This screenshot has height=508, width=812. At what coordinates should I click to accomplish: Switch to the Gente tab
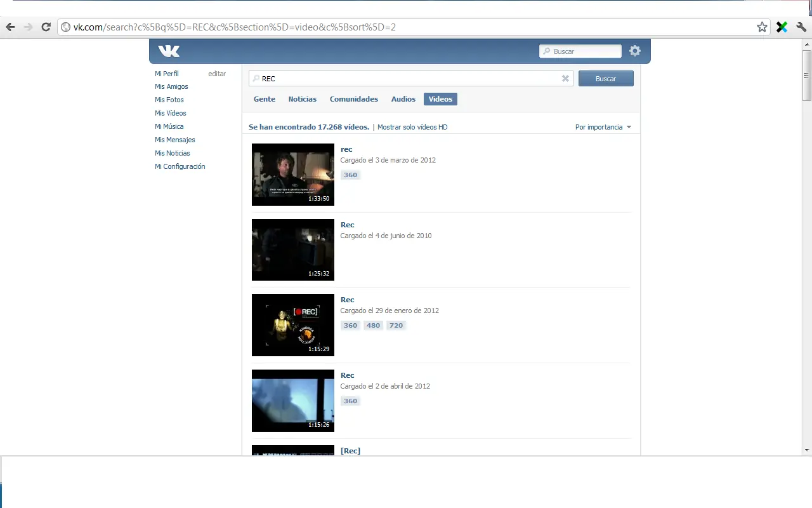[x=265, y=99]
